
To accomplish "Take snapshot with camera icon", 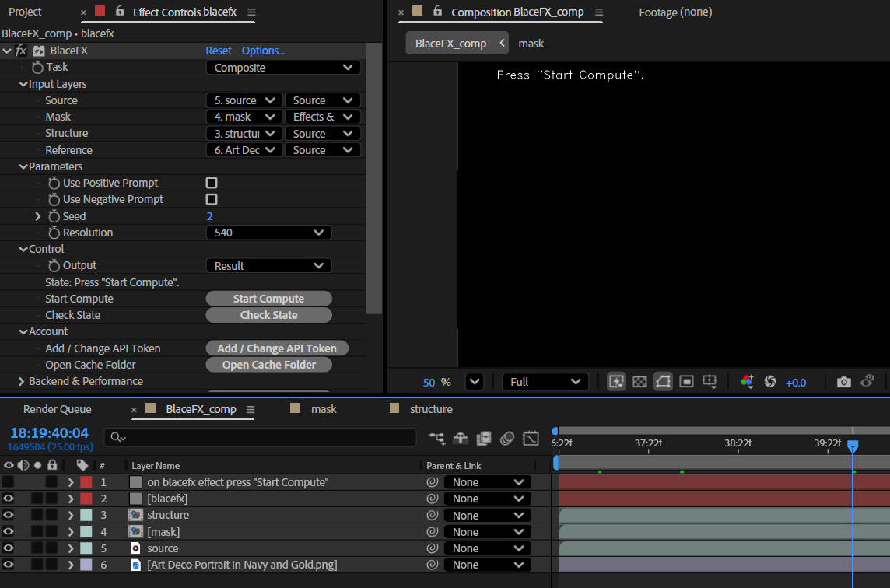I will [x=843, y=382].
